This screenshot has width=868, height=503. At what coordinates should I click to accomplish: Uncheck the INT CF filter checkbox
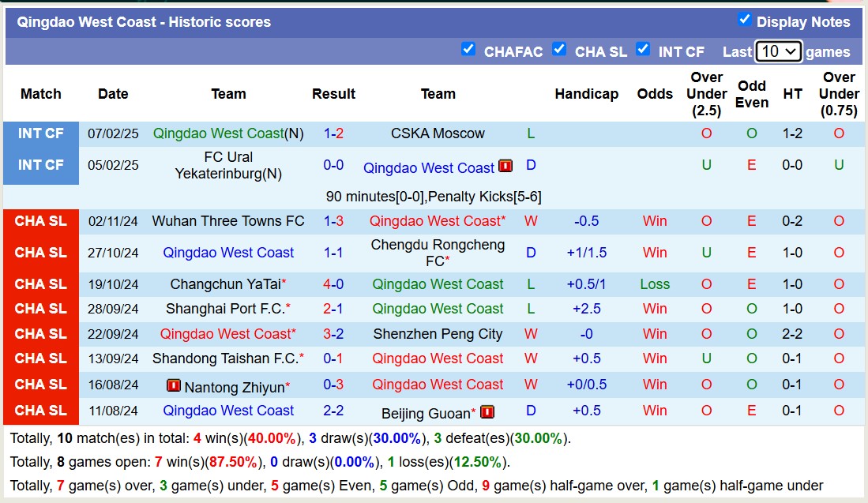(644, 49)
